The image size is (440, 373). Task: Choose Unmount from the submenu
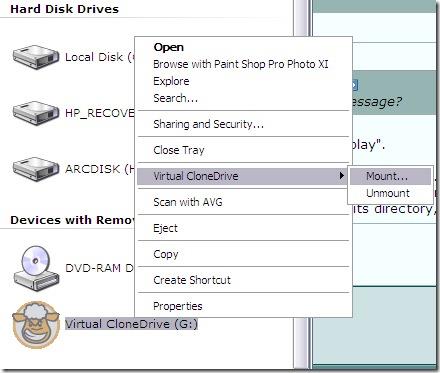point(390,193)
